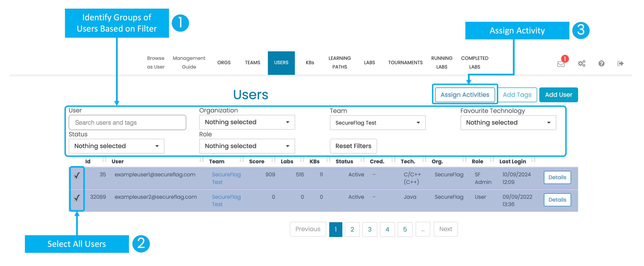Go to Browse as User
The height and width of the screenshot is (266, 644).
[156, 62]
